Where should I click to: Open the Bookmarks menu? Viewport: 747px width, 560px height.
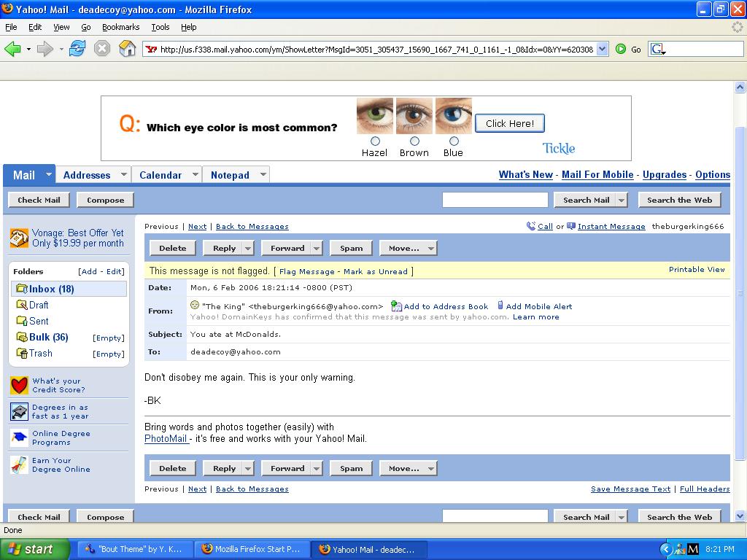point(121,27)
